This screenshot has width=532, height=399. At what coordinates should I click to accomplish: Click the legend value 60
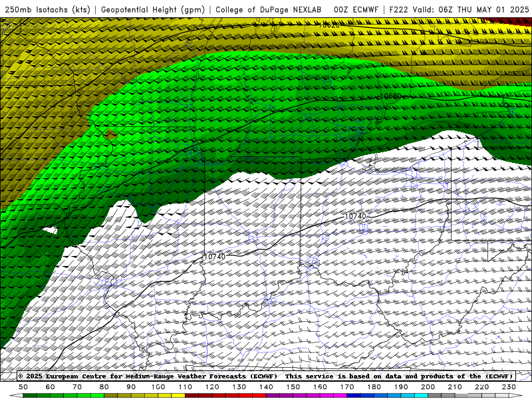tap(51, 387)
